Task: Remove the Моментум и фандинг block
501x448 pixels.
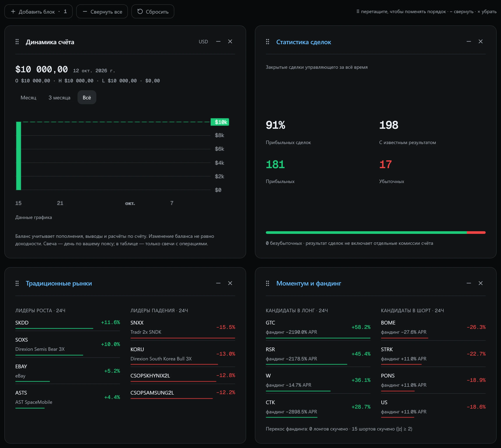Action: [x=480, y=283]
